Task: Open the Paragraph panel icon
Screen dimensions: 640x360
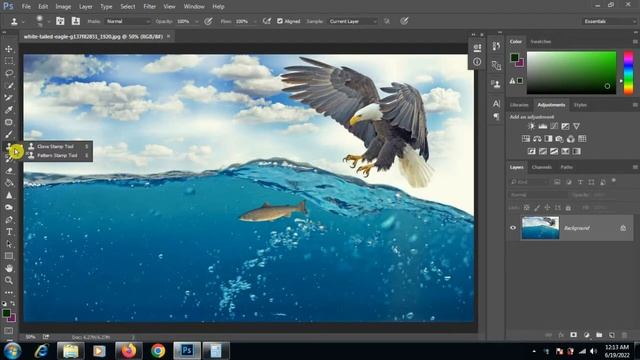Action: coord(496,117)
